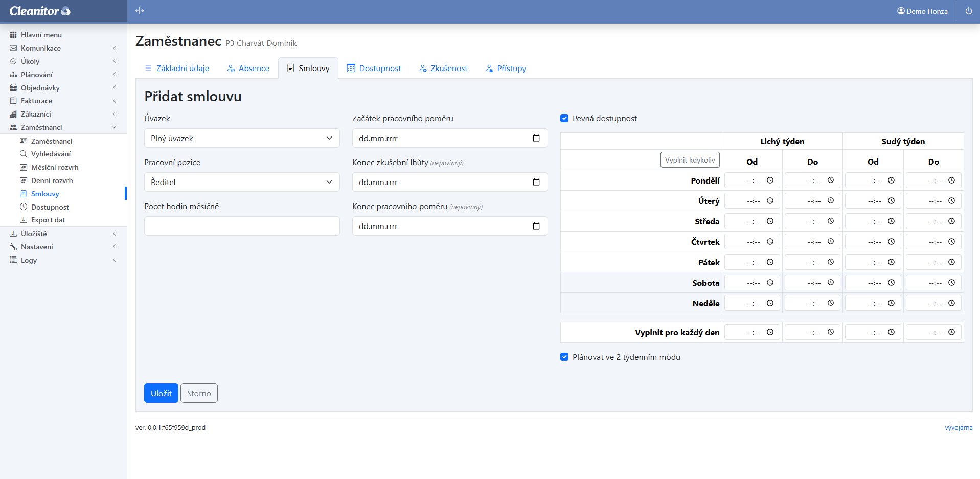980x479 pixels.
Task: Click the power logout icon in header
Action: [x=968, y=11]
